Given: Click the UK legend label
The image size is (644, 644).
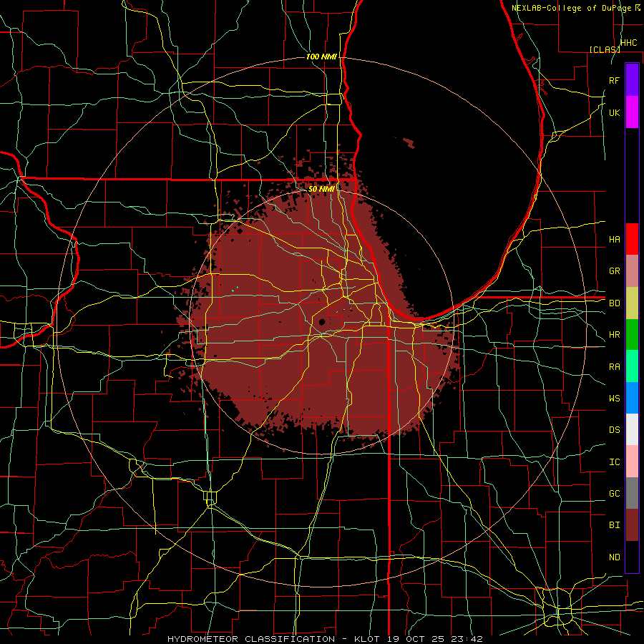Looking at the screenshot, I should [615, 113].
